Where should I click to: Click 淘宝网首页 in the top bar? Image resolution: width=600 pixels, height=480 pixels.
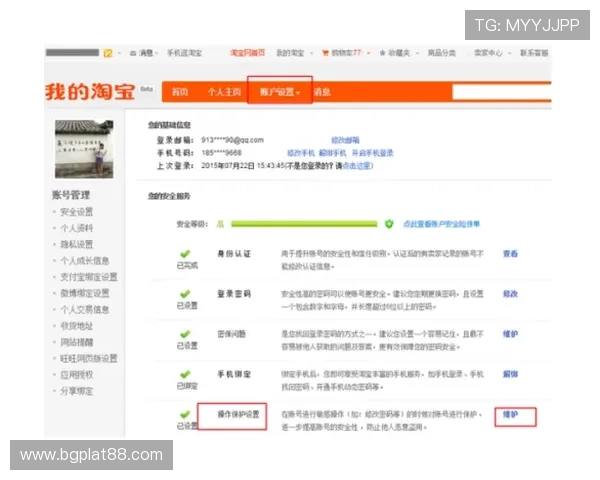coord(248,53)
